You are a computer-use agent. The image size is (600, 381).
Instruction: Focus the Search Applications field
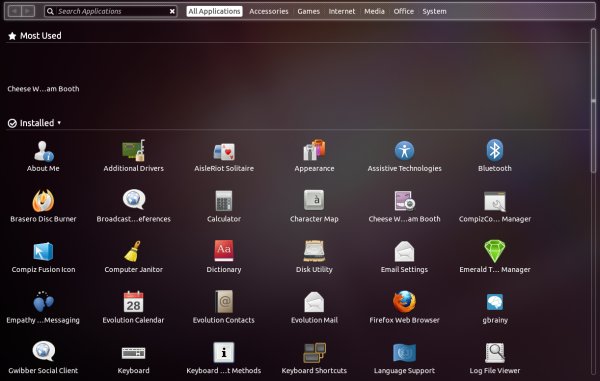pyautogui.click(x=111, y=11)
